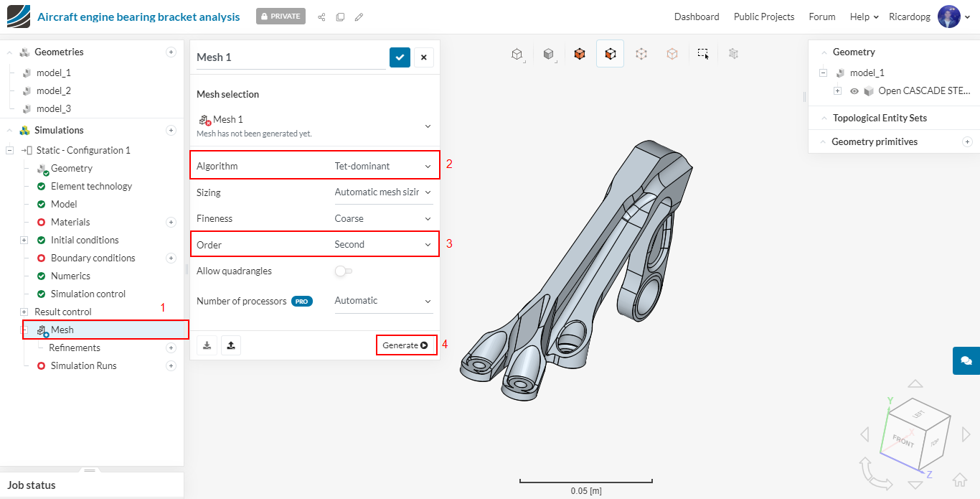Click the copy project icon
The image size is (980, 499).
340,17
